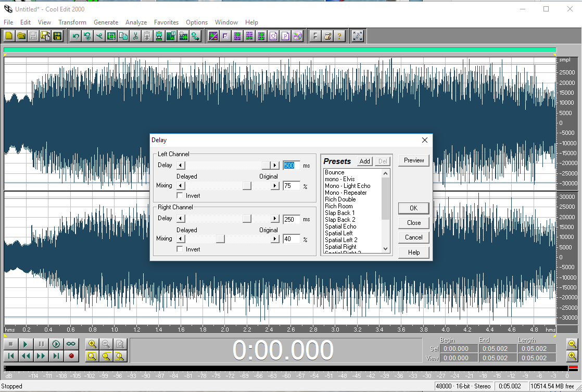Screen dimensions: 582x392
Task: Click the Add preset button
Action: pos(364,161)
